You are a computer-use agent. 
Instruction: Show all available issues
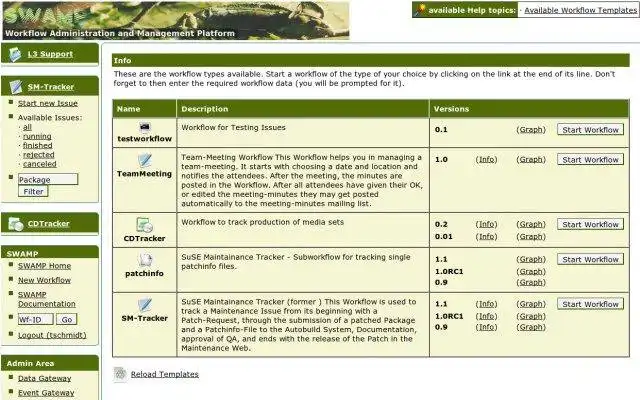click(x=27, y=127)
